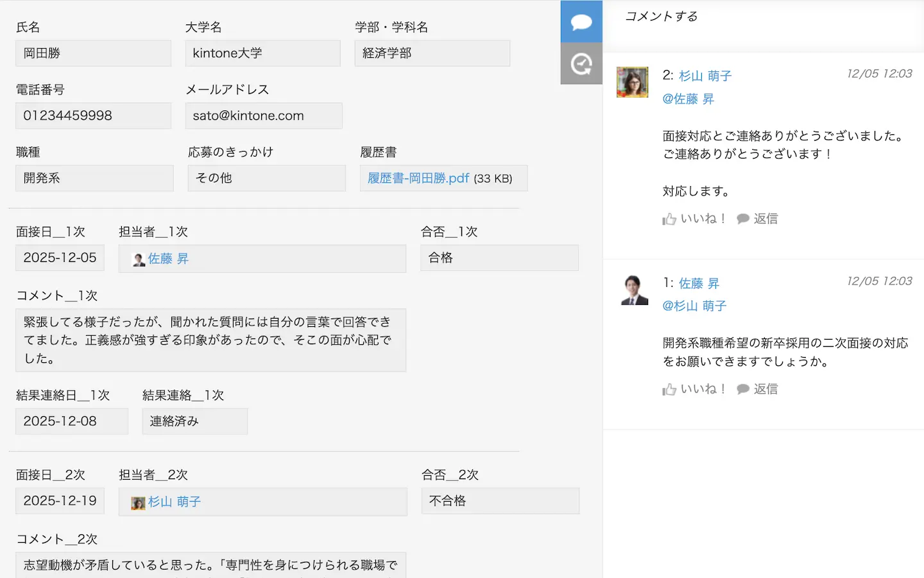The width and height of the screenshot is (924, 578).
Task: Open the 履歴書-岡田勝.pdf attachment
Action: (x=418, y=179)
